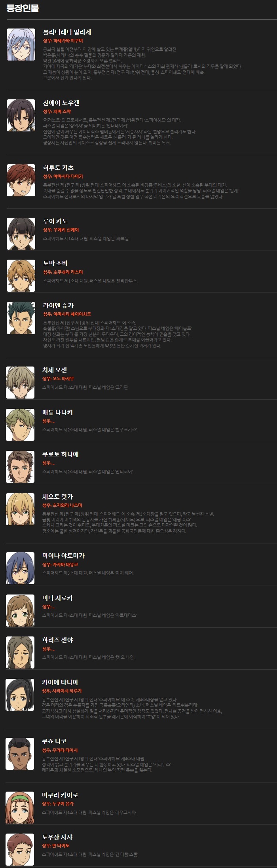Click the name heading 토우잔 사샤
Viewport: 277px width, 868px height.
coord(57,837)
